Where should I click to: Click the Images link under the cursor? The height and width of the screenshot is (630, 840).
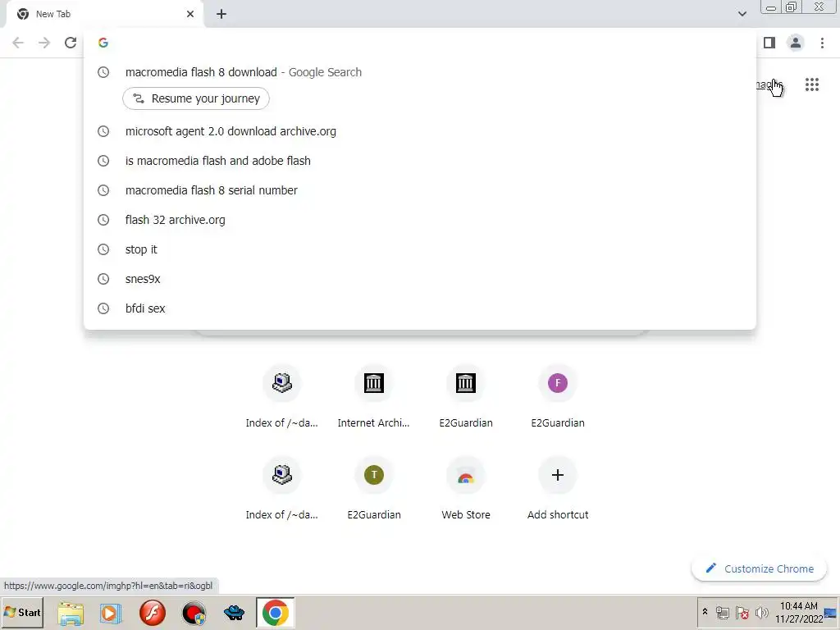click(769, 84)
